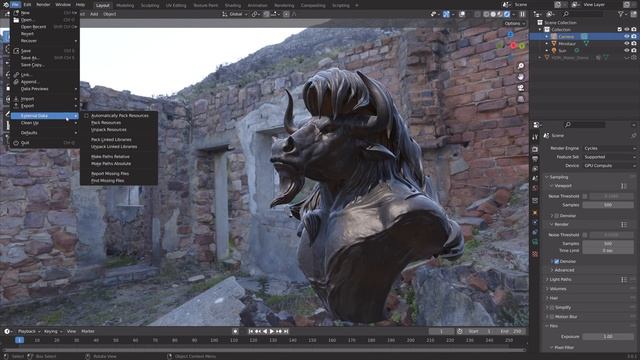Viewport: 640px width, 360px height.
Task: Toggle Collection exclude checkbox in outliner
Action: pyautogui.click(x=620, y=29)
